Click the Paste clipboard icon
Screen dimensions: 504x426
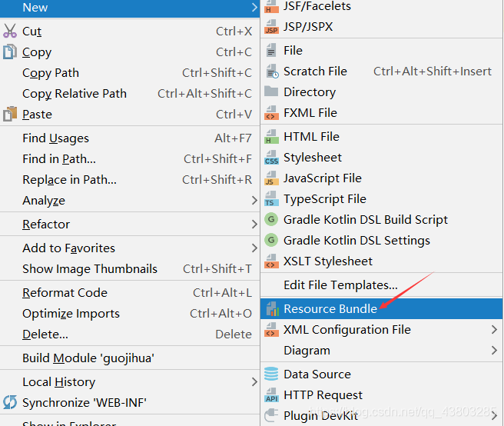[10, 114]
